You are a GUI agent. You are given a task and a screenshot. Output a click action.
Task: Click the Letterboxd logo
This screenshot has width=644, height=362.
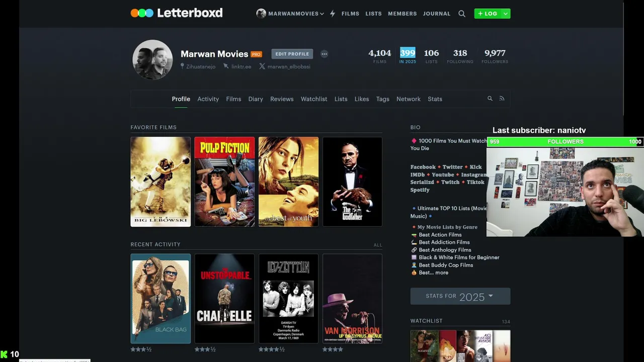[x=177, y=13]
